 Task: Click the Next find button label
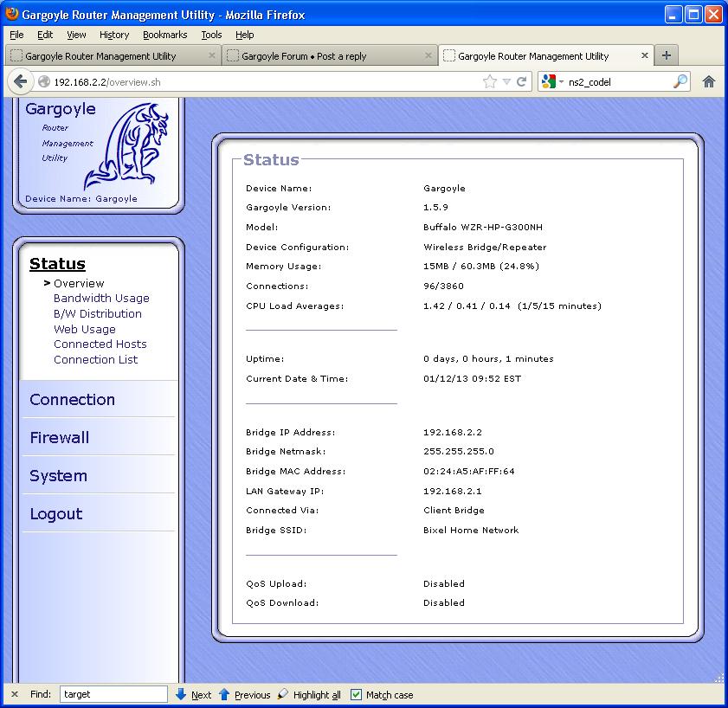pyautogui.click(x=201, y=695)
